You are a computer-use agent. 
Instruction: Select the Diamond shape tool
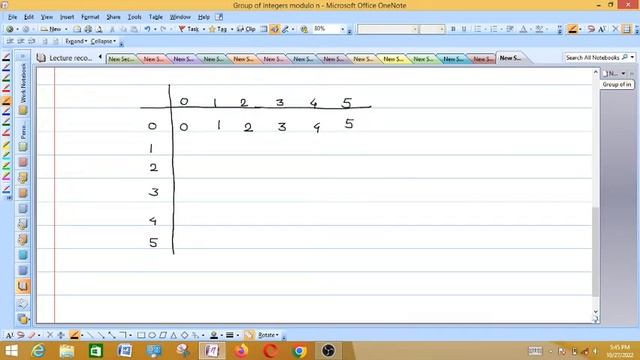point(184,335)
